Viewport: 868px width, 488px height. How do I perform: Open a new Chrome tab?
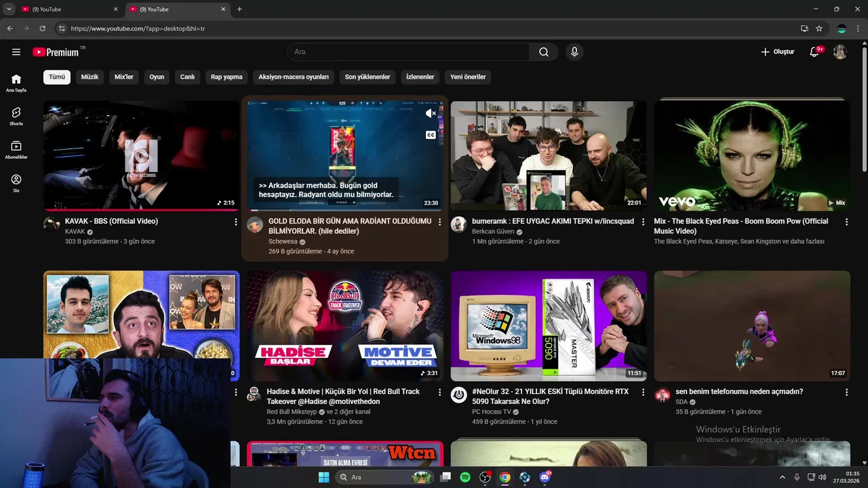click(x=239, y=9)
